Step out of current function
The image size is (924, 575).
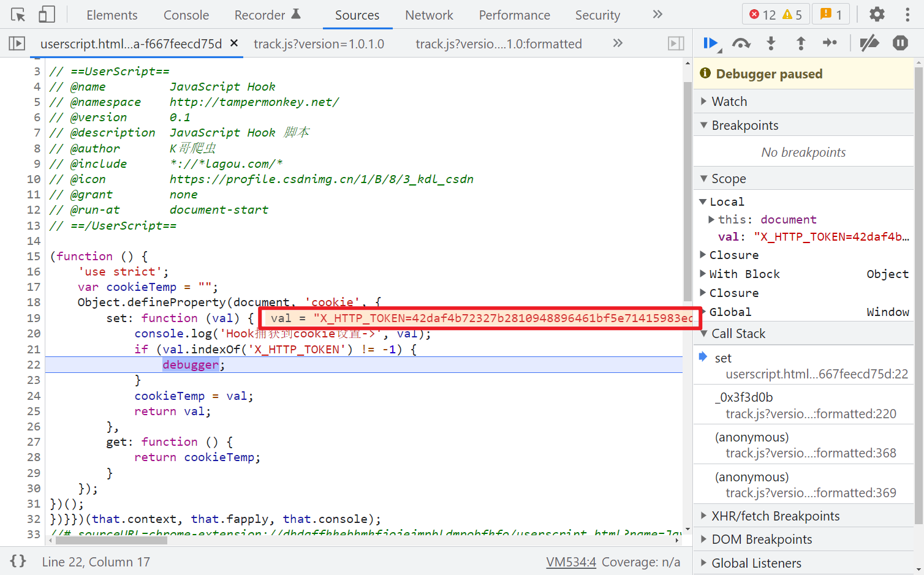click(x=800, y=43)
